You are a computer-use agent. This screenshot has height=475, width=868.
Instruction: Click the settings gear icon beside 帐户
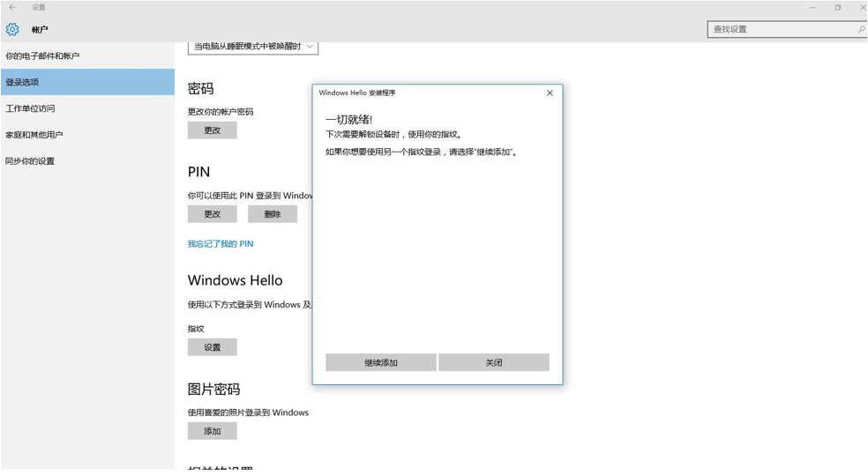[12, 30]
